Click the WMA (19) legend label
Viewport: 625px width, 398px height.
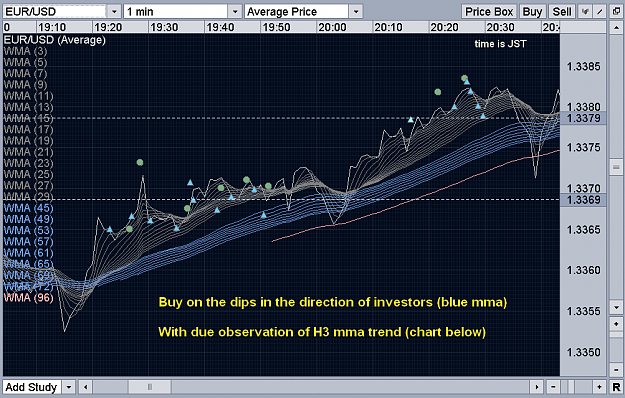28,141
